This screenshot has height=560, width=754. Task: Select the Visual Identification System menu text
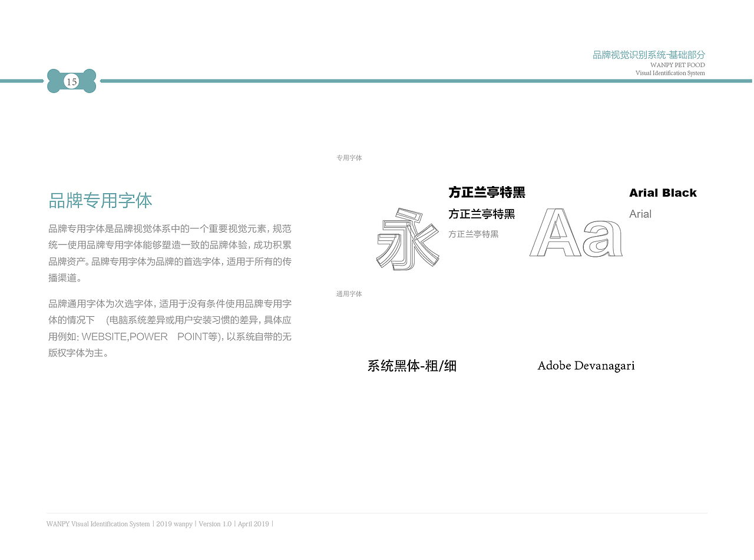pos(670,73)
